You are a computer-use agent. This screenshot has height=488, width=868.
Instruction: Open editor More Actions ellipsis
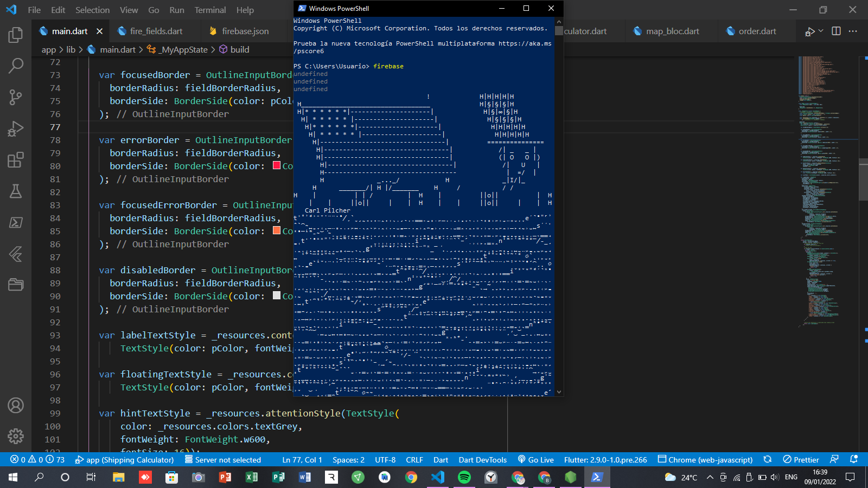click(853, 31)
